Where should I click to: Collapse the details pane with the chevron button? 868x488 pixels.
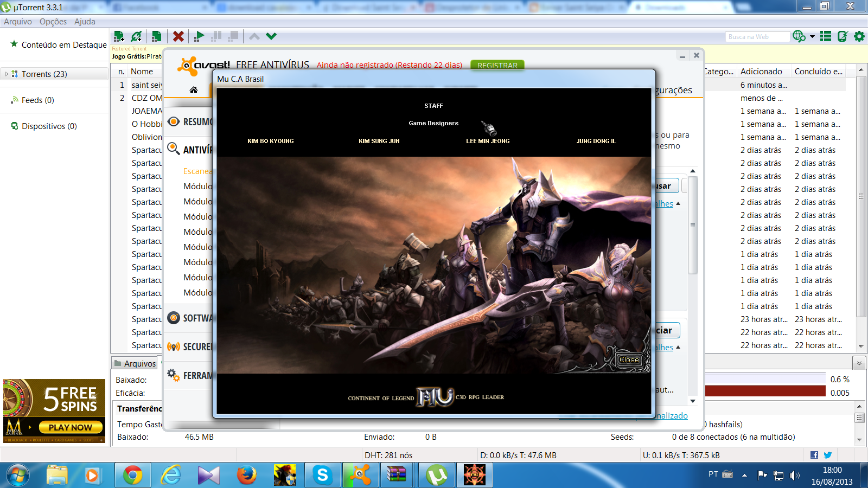pos(859,363)
